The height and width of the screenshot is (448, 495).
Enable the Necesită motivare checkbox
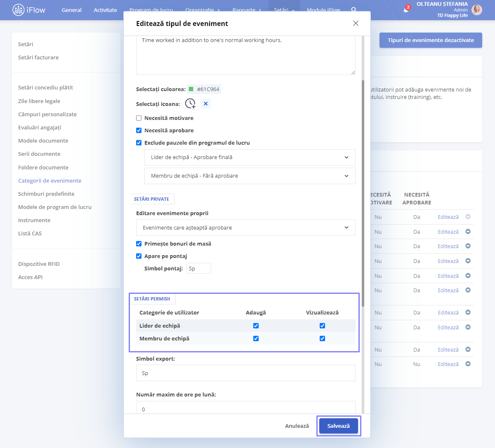click(x=139, y=118)
